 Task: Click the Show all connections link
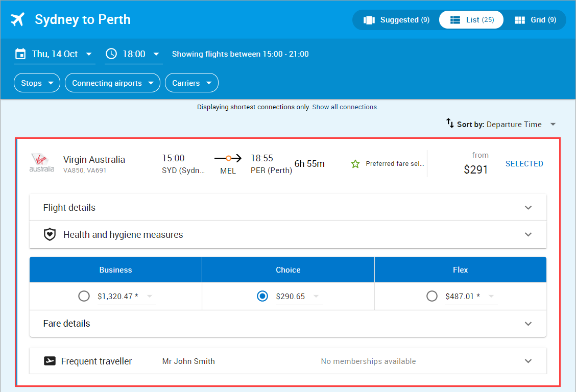[345, 107]
